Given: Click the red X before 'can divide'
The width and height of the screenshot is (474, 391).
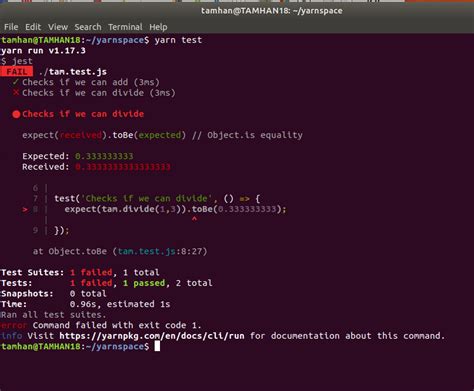Looking at the screenshot, I should (16, 93).
